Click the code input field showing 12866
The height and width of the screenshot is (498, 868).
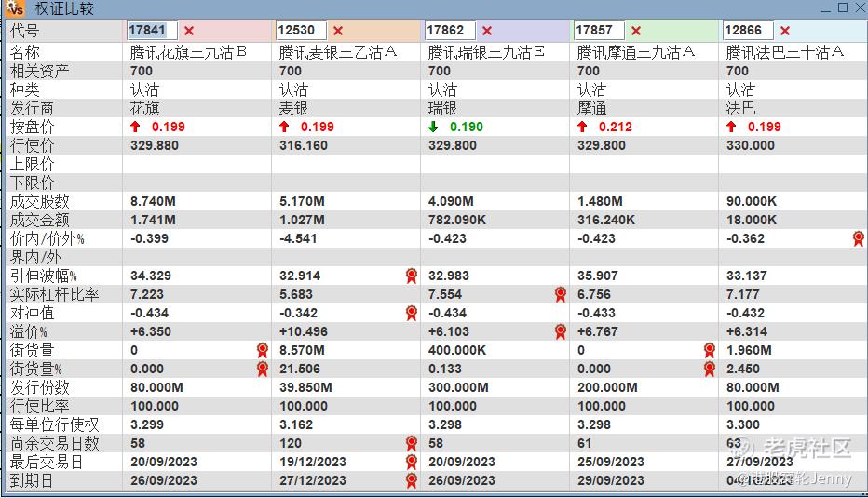(x=748, y=31)
